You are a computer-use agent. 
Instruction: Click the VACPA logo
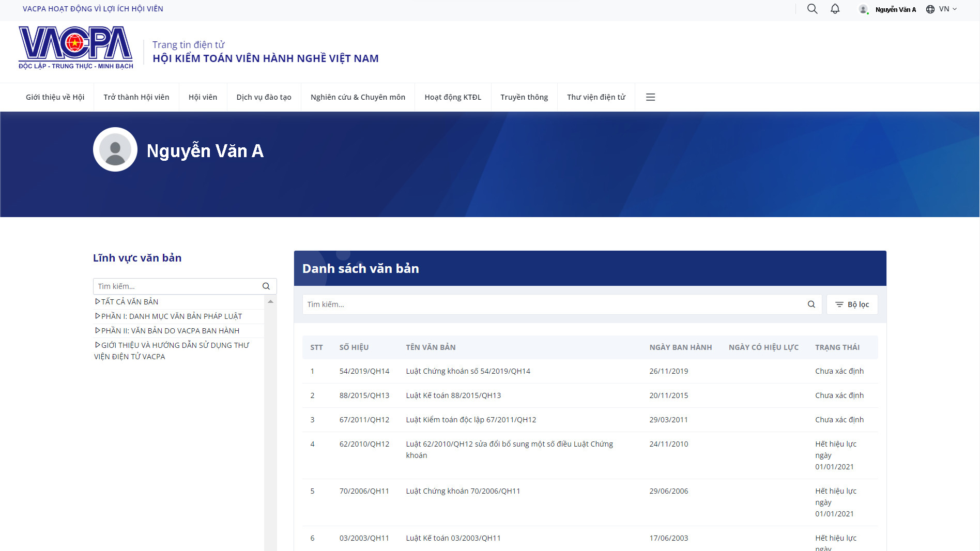[x=75, y=47]
